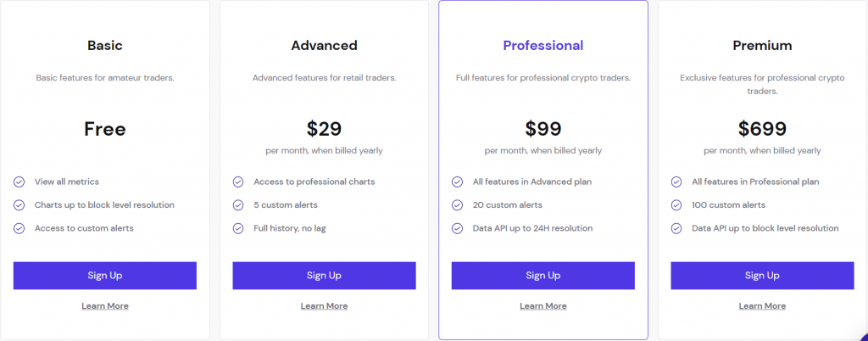Click the Premium plan heading

point(762,46)
